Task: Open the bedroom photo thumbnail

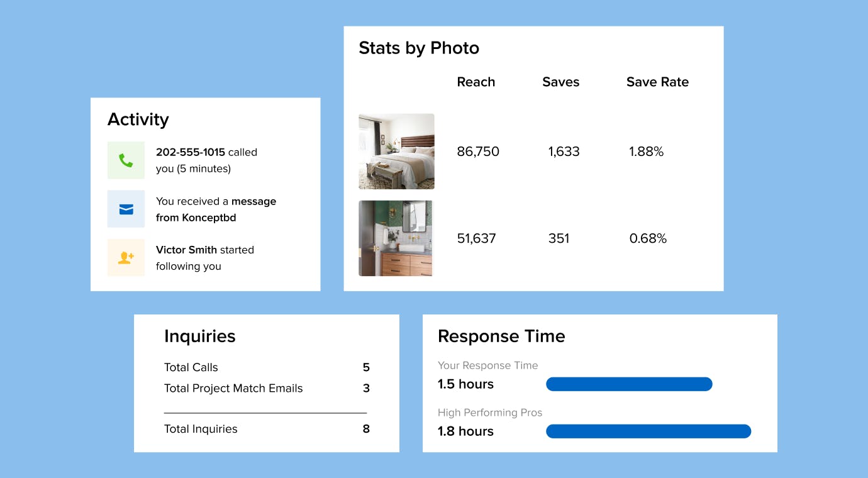Action: coord(396,152)
